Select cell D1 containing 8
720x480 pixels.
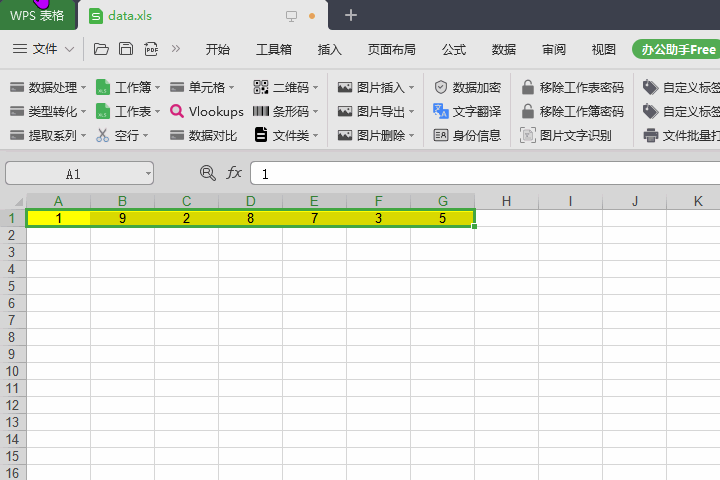[250, 218]
